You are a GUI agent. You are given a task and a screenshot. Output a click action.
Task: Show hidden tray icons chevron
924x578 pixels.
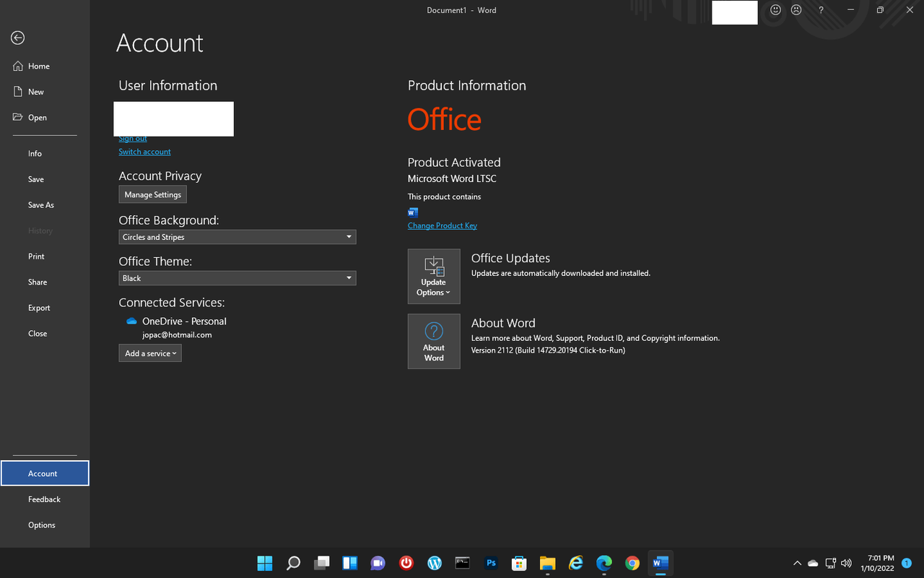797,563
